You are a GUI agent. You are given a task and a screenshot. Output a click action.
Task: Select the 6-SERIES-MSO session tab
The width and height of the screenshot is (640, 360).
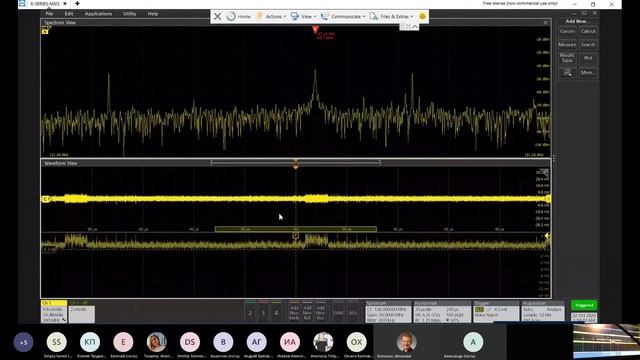point(44,4)
